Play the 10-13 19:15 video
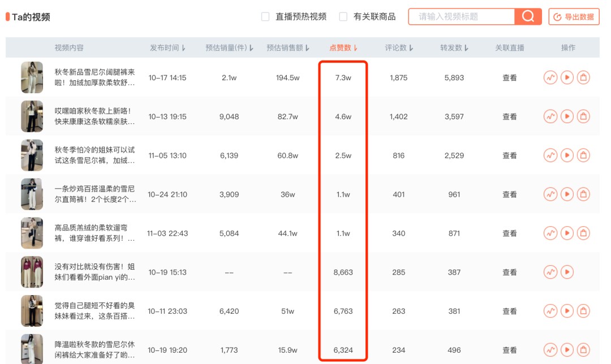 click(x=567, y=116)
